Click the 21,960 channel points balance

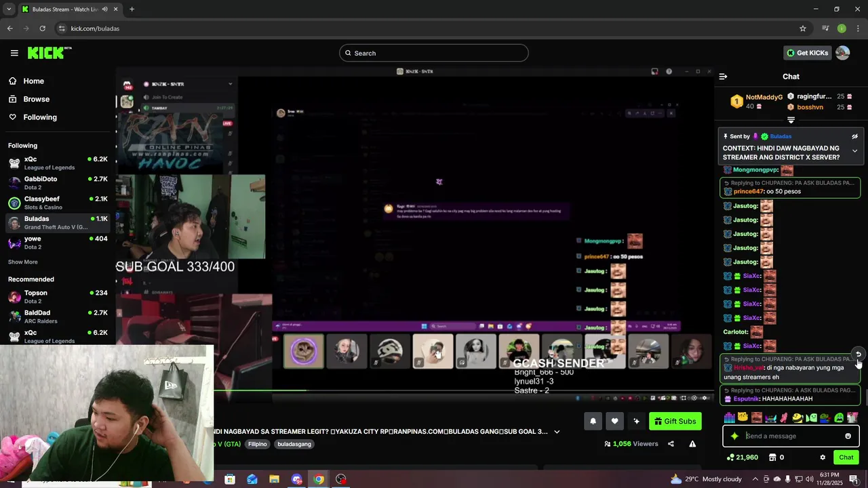tap(742, 457)
